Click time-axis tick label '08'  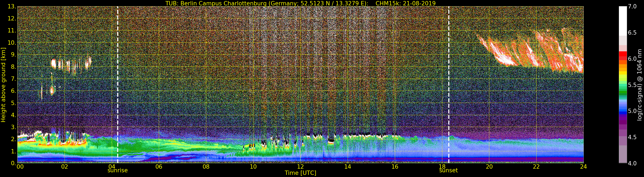[206, 166]
